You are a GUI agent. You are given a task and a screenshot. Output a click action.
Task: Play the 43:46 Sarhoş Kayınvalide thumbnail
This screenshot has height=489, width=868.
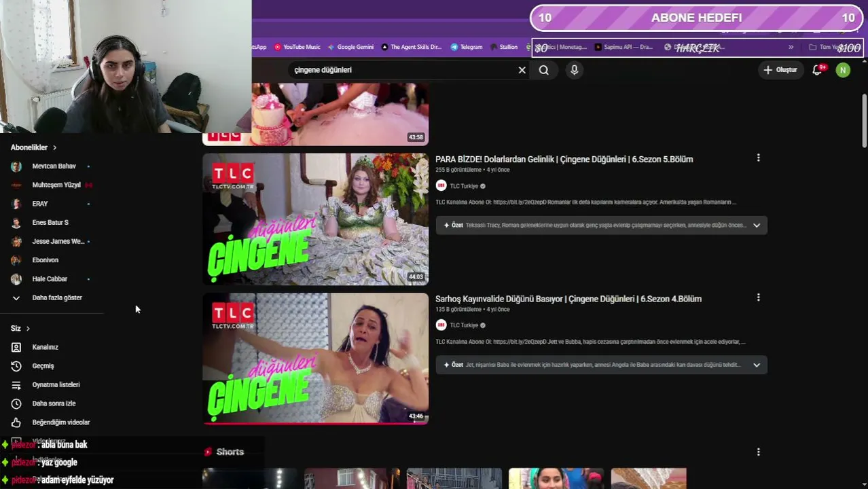(316, 359)
